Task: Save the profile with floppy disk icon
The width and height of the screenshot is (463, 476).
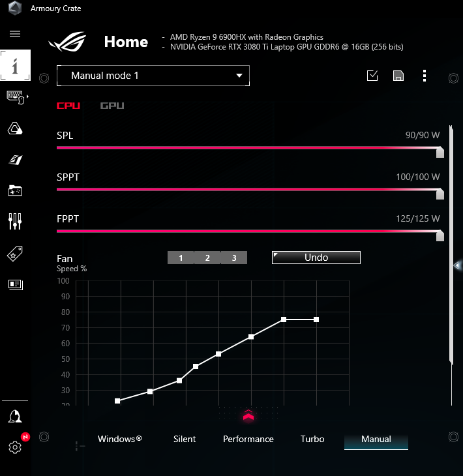Action: point(398,76)
